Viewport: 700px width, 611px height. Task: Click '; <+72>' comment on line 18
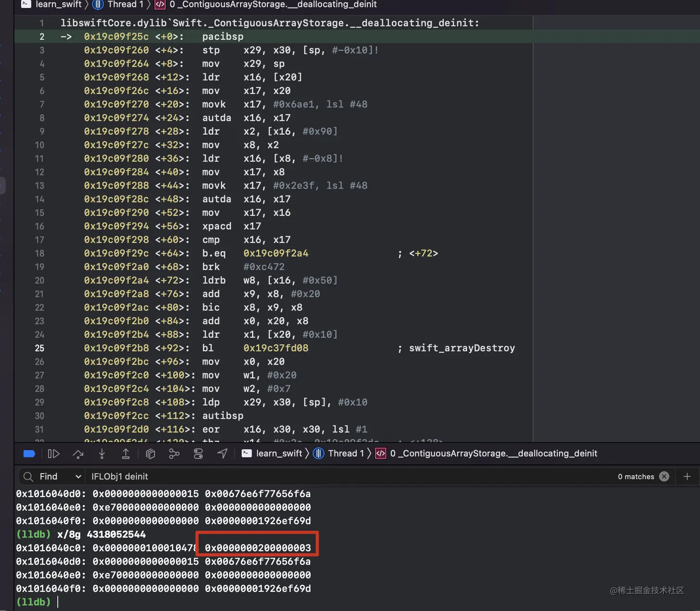pyautogui.click(x=418, y=253)
